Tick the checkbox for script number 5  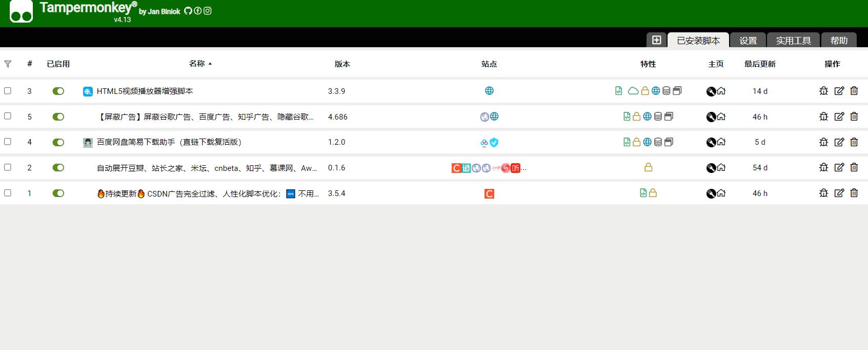click(x=8, y=116)
